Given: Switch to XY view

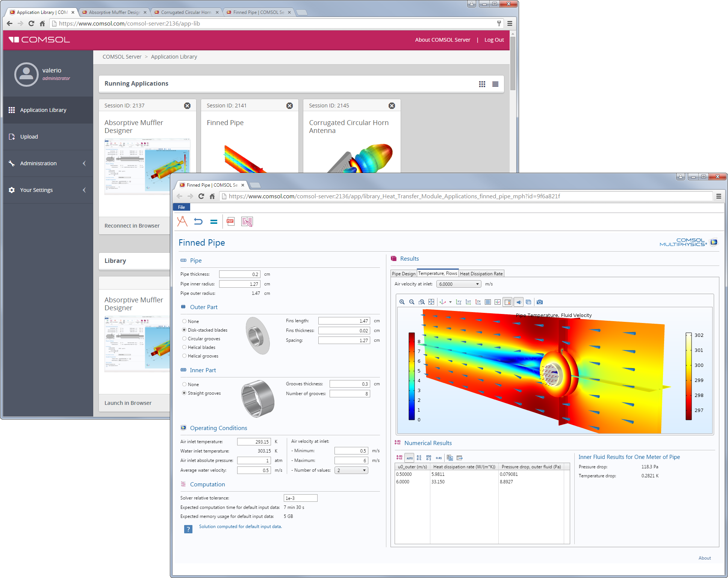Looking at the screenshot, I should 459,302.
